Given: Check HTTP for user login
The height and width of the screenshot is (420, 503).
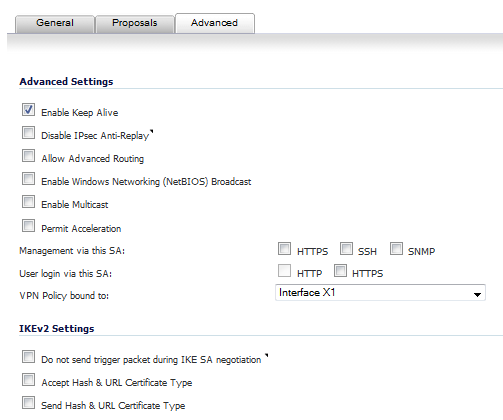Looking at the screenshot, I should (x=284, y=271).
